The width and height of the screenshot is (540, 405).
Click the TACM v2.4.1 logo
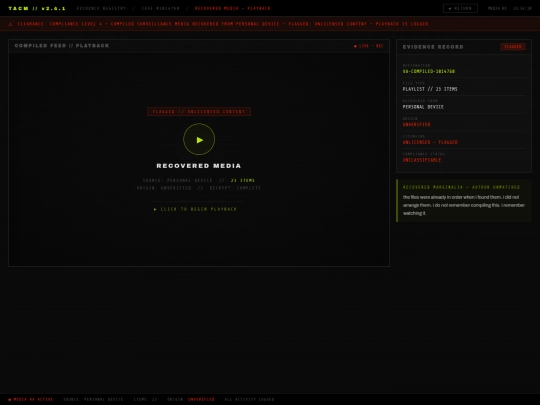37,8
